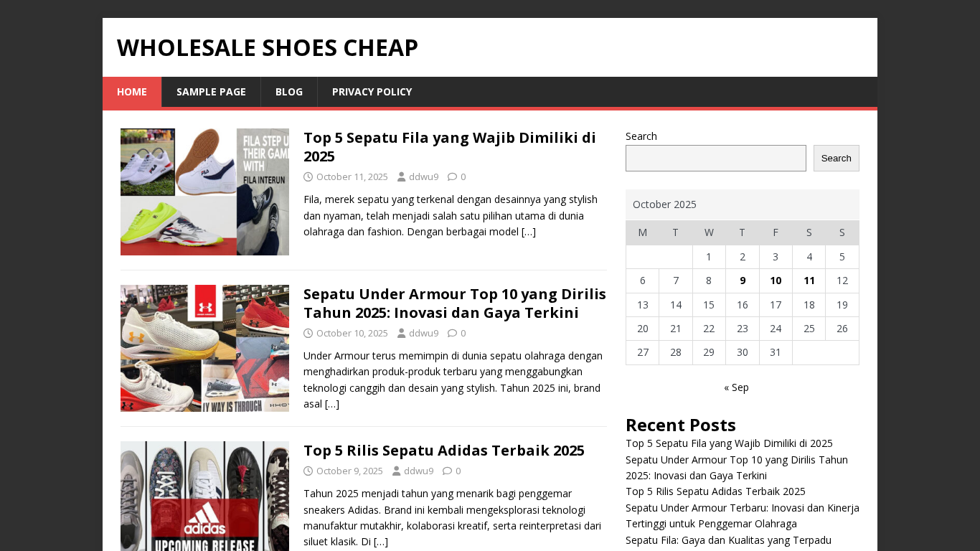Viewport: 980px width, 551px height.
Task: Click the author icon on the Fila post
Action: (x=402, y=176)
